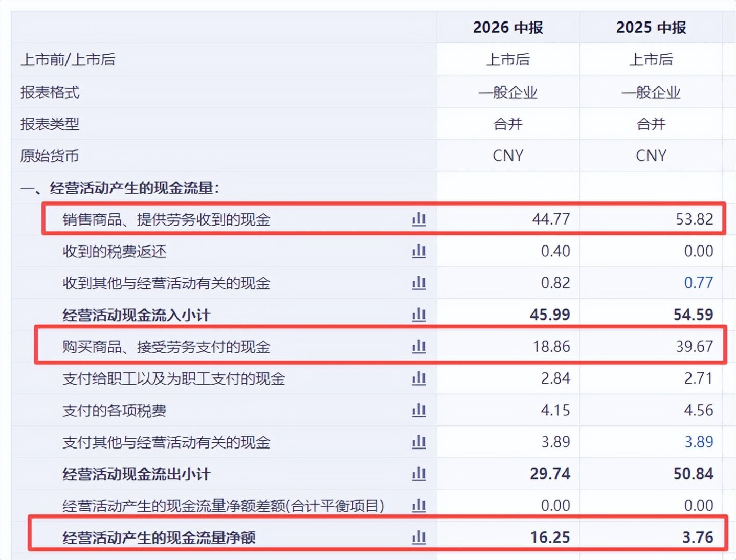Click the 经营活动产生的现金流量净额 label
This screenshot has height=560, width=736.
[159, 537]
